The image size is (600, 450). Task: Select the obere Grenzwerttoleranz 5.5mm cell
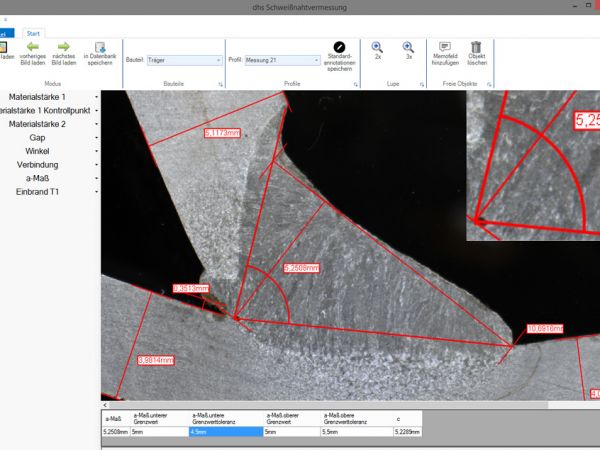(357, 432)
